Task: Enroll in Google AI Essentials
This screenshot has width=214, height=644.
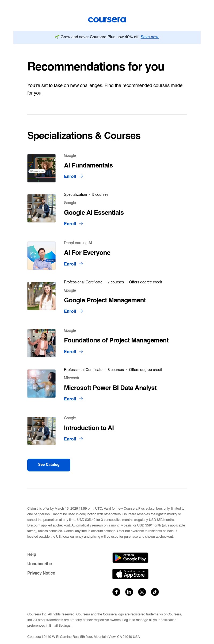Action: (70, 224)
